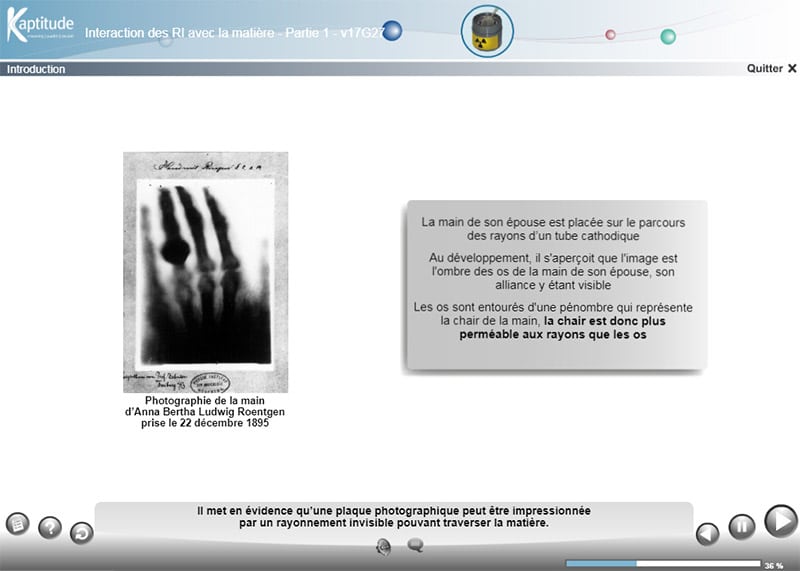Image resolution: width=800 pixels, height=571 pixels.
Task: Toggle the subtitle speech bubble icon
Action: [415, 545]
